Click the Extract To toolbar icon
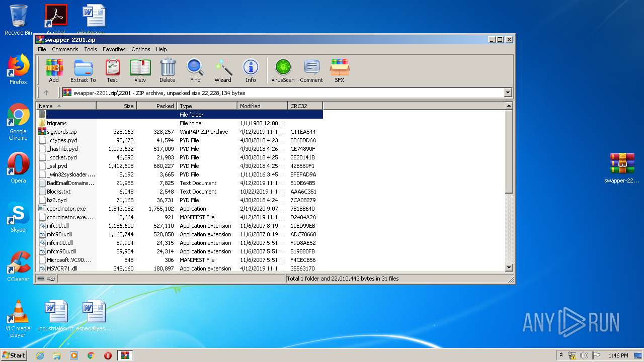 click(83, 71)
